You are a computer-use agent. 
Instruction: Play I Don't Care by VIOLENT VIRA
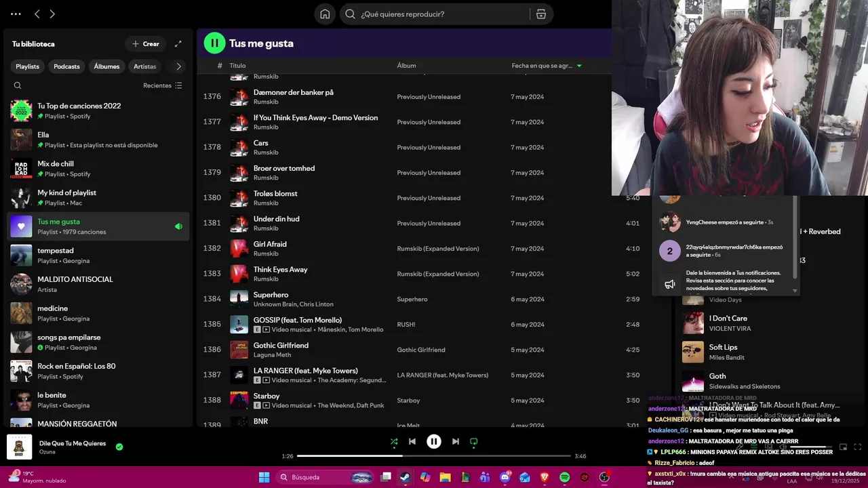(693, 323)
